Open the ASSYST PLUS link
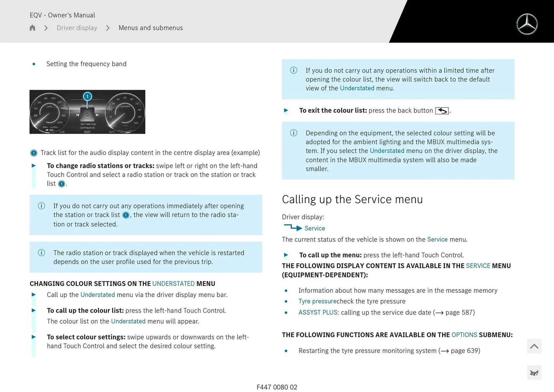Image resolution: width=554 pixels, height=392 pixels. coord(318,312)
